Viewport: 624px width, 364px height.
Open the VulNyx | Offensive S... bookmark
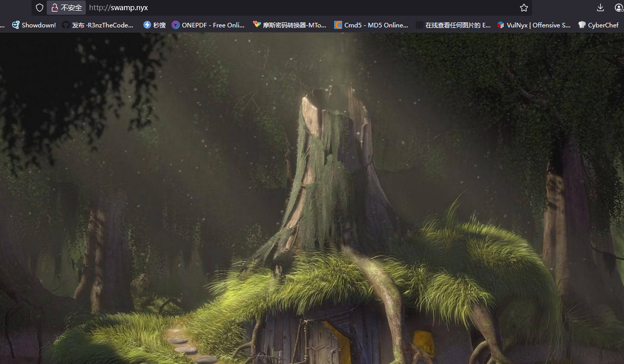pos(534,25)
